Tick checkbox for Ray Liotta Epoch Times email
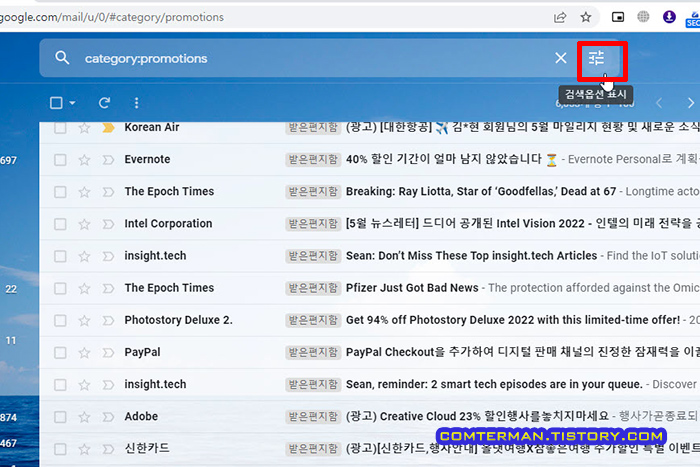 (x=60, y=192)
